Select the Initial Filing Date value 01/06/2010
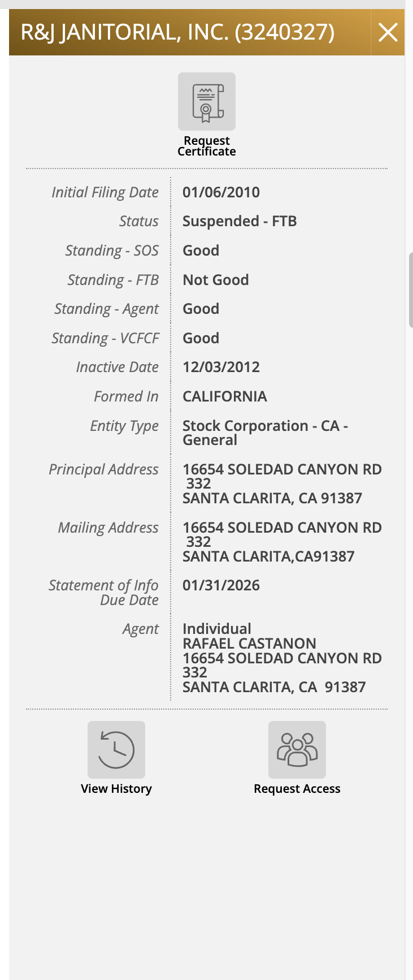This screenshot has width=413, height=980. point(221,192)
